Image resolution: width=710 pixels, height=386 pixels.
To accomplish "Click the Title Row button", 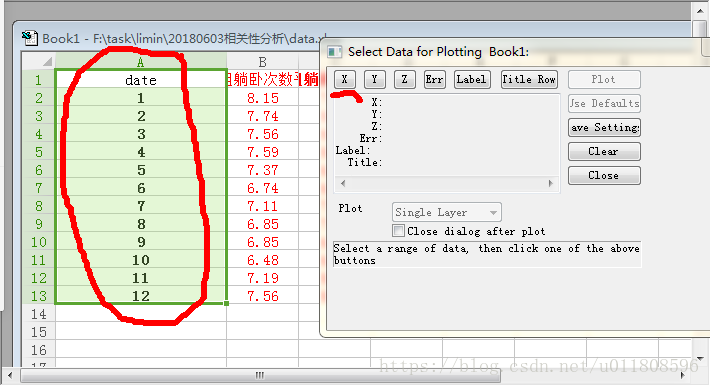I will pos(529,79).
